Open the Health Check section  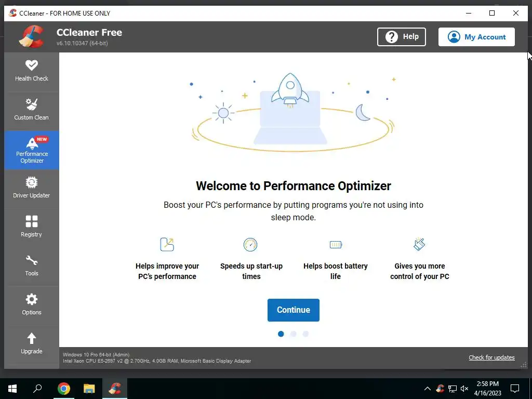tap(32, 71)
